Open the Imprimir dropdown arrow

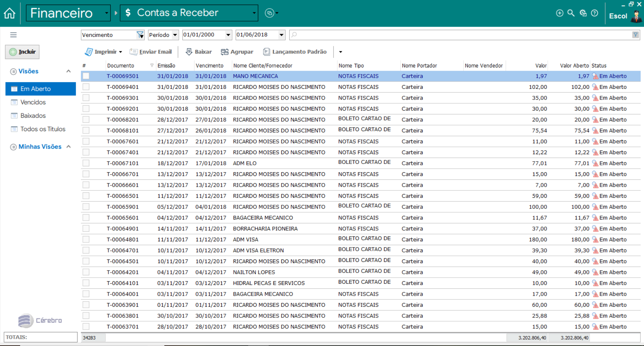click(x=120, y=52)
